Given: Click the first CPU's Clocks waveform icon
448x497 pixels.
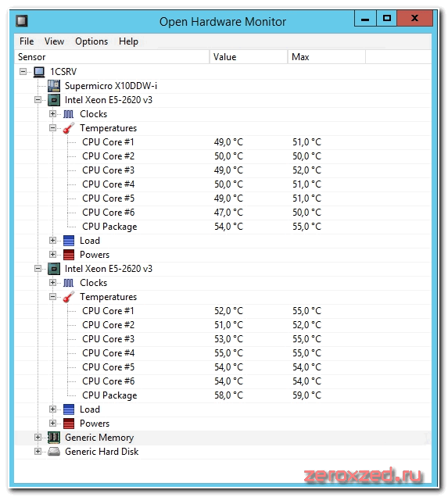Looking at the screenshot, I should pos(69,114).
